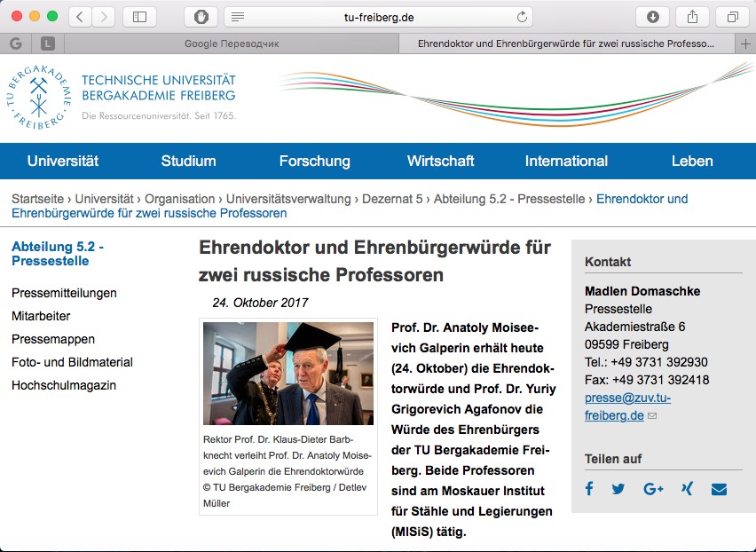The width and height of the screenshot is (756, 552).
Task: Go to Dezernat 5 in breadcrumb
Action: tap(392, 199)
